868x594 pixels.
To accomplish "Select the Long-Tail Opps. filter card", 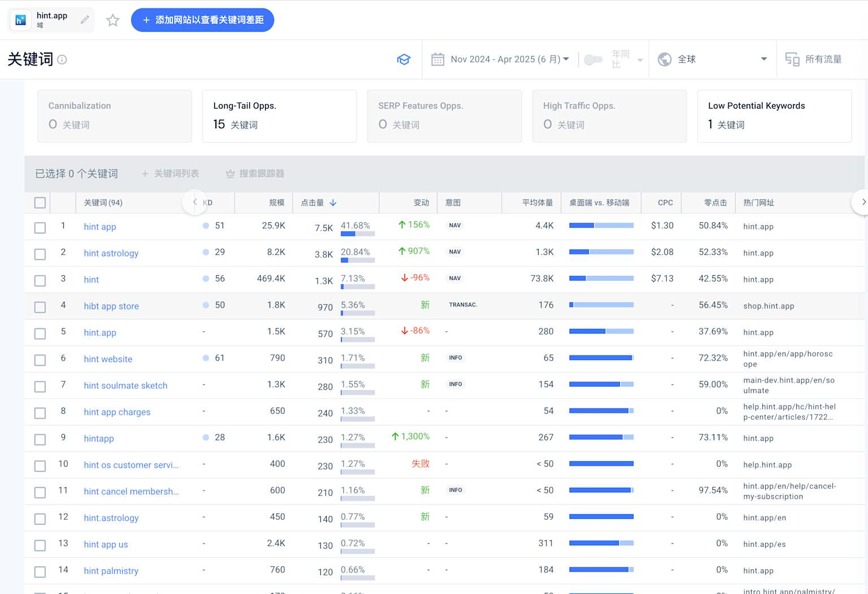I will [x=279, y=116].
